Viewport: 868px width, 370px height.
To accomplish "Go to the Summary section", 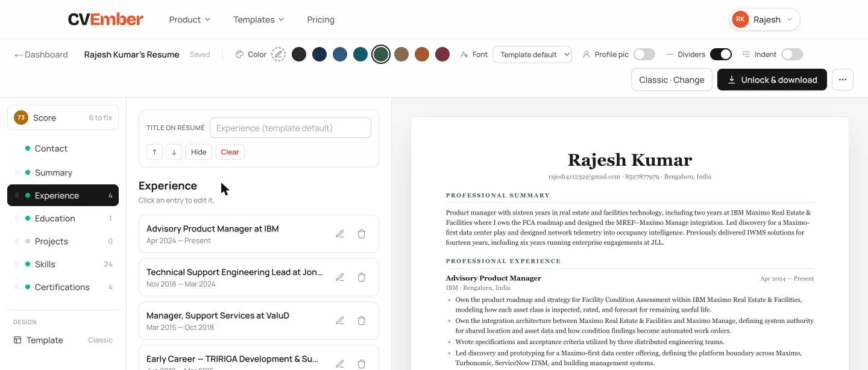I will [x=63, y=172].
